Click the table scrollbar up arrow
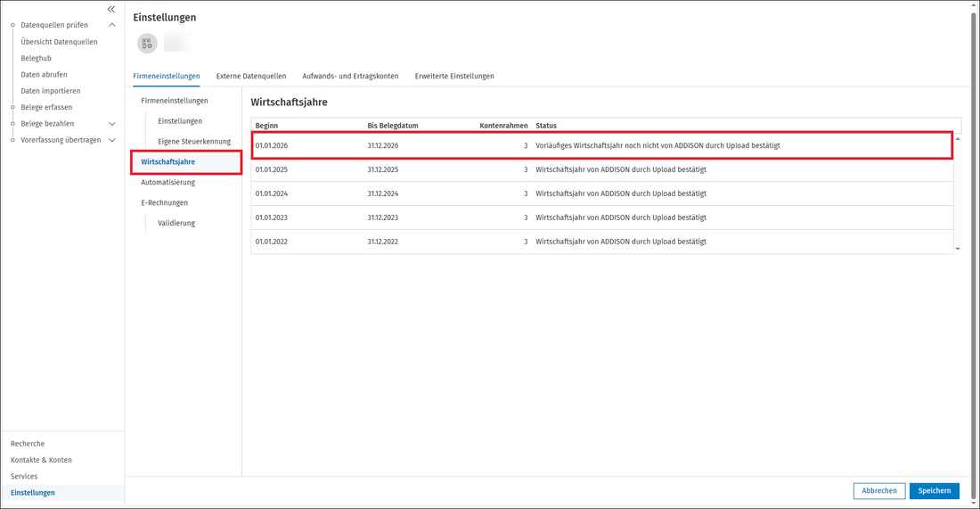The height and width of the screenshot is (509, 980). pyautogui.click(x=958, y=139)
